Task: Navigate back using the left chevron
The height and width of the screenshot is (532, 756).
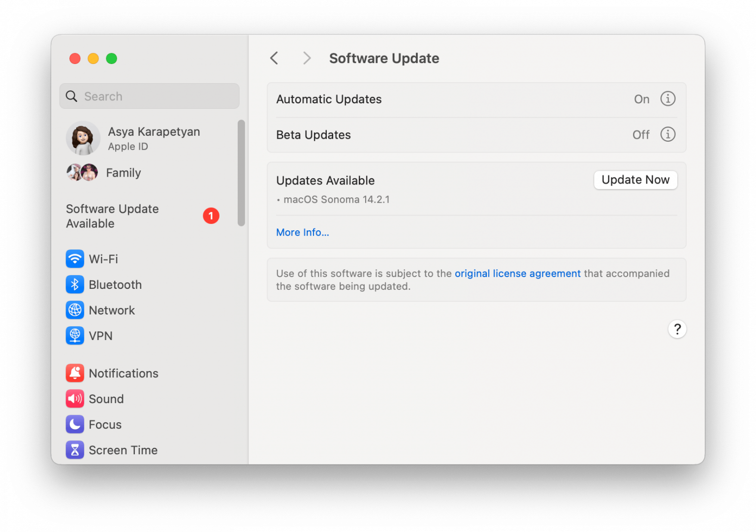Action: pos(274,58)
